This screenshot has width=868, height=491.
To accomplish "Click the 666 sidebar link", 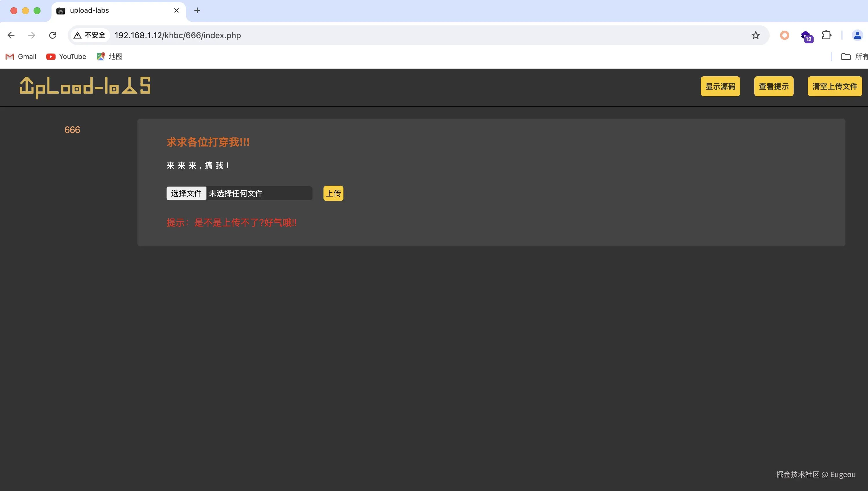I will (x=72, y=130).
